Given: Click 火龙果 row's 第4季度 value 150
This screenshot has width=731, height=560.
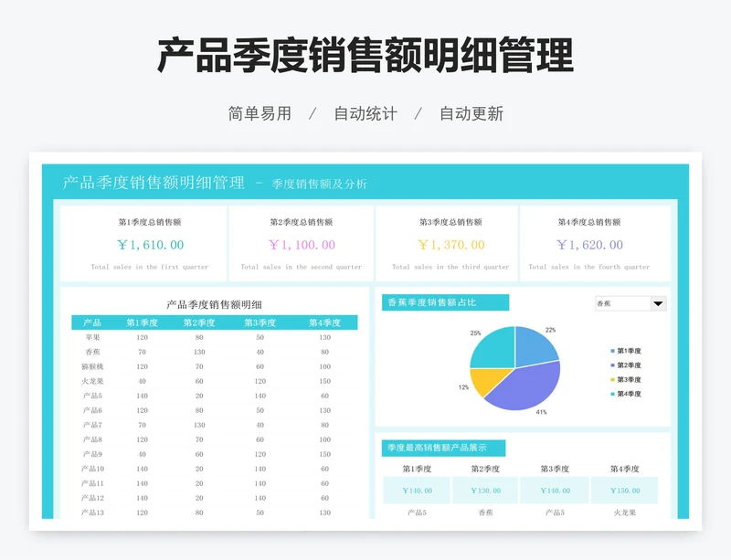Looking at the screenshot, I should click(325, 381).
